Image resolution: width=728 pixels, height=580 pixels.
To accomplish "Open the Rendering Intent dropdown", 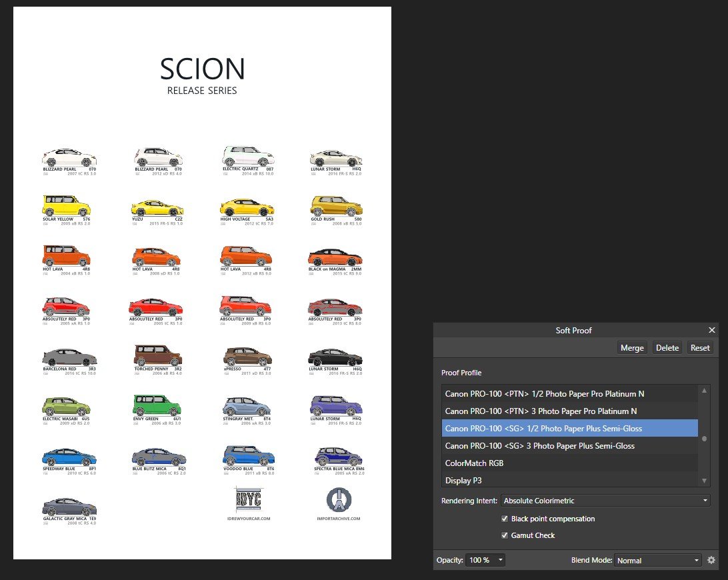I will point(605,501).
